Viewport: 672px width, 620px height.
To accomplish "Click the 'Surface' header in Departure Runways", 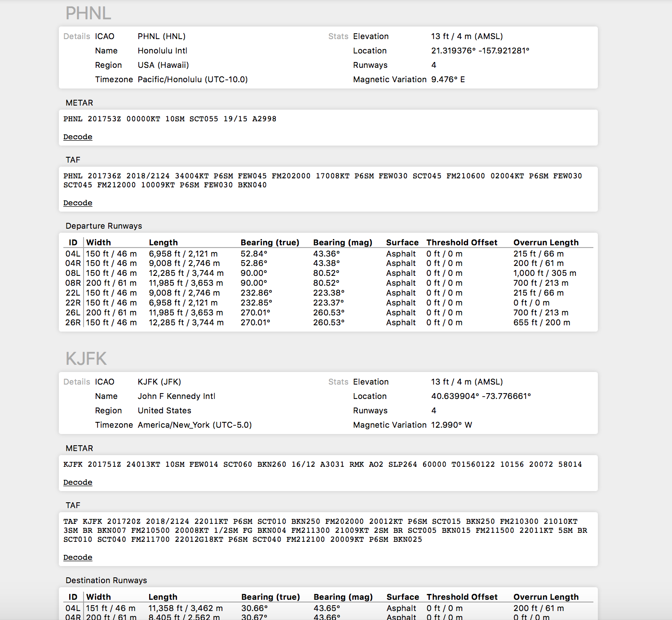I will click(x=402, y=243).
